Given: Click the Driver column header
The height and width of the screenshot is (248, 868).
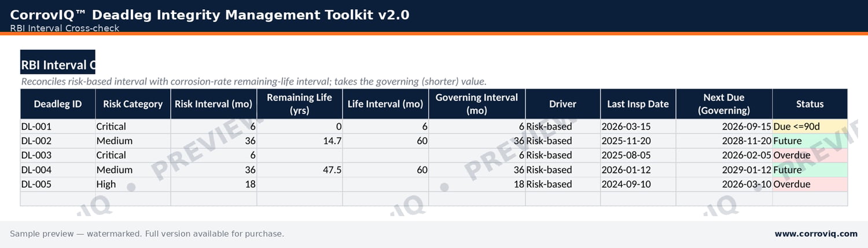Looking at the screenshot, I should pos(563,104).
